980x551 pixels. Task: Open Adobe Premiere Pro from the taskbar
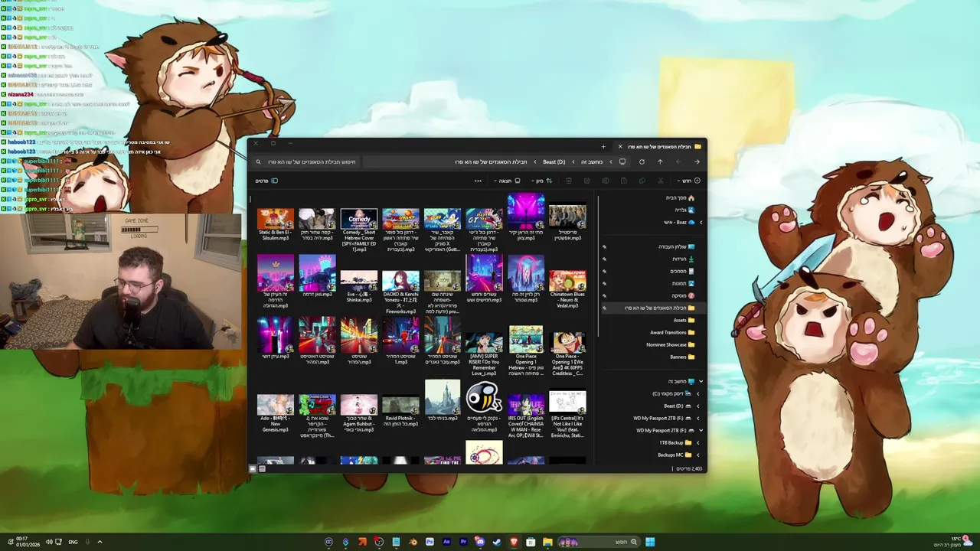(463, 542)
